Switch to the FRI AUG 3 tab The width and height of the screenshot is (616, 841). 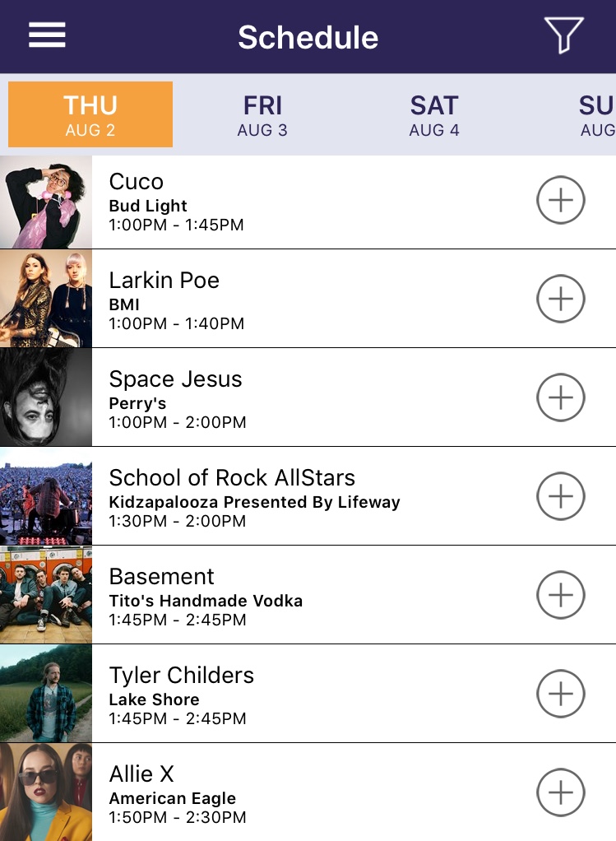click(x=262, y=114)
